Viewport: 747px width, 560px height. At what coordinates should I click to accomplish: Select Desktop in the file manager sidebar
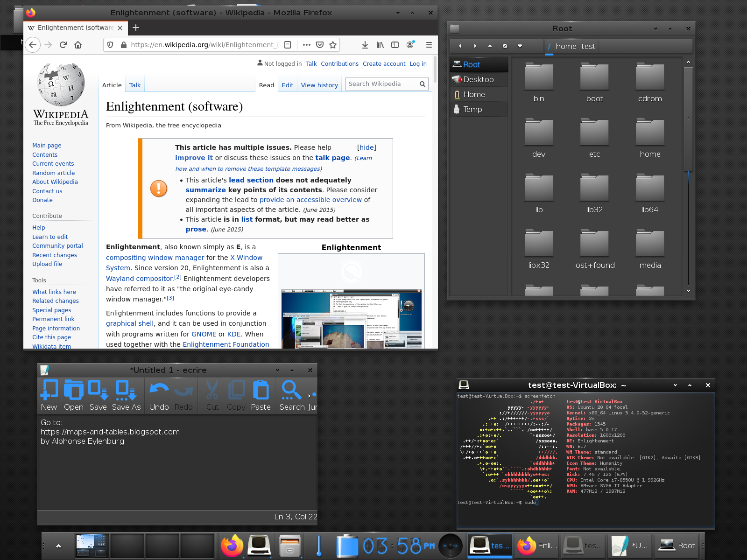pos(478,79)
